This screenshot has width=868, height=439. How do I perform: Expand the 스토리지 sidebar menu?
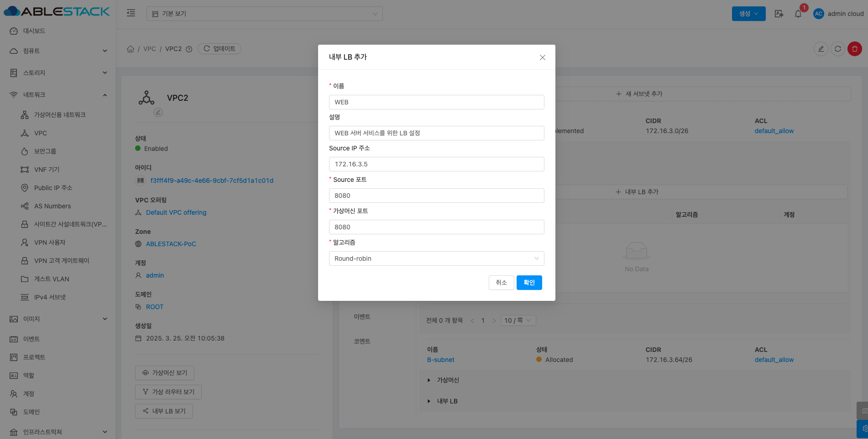coord(58,73)
